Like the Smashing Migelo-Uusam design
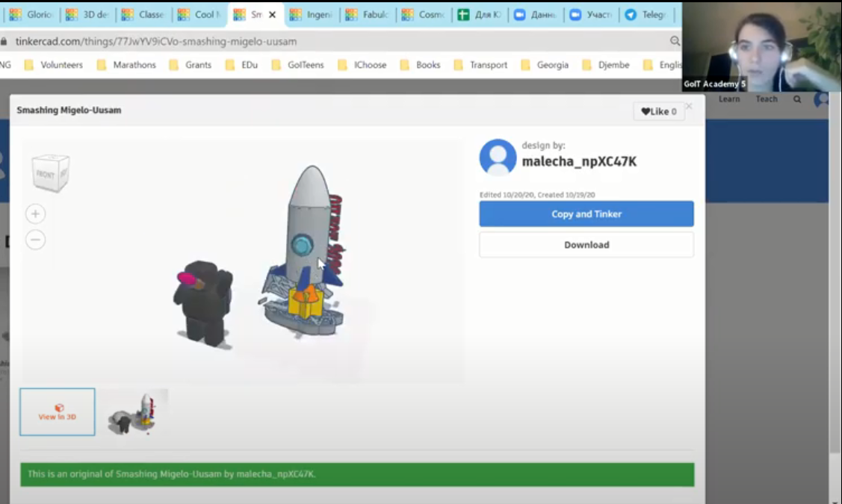Image resolution: width=842 pixels, height=504 pixels. (659, 112)
